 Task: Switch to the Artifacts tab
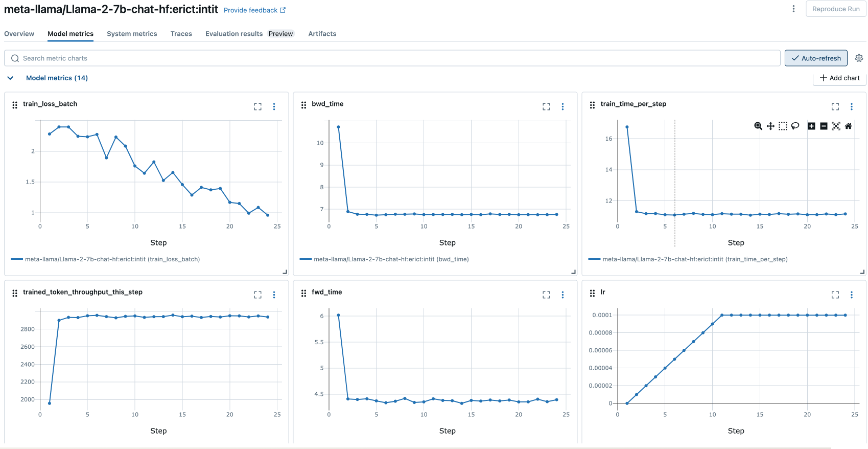pyautogui.click(x=322, y=34)
